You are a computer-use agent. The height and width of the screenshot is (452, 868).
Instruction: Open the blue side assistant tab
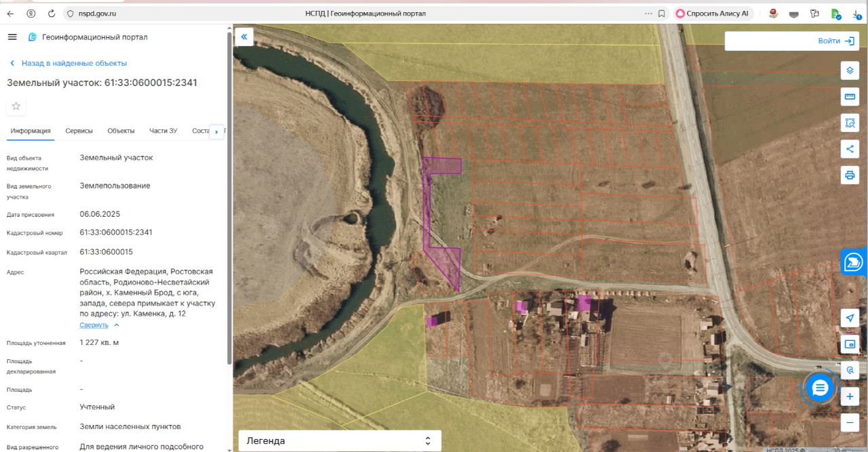click(x=854, y=262)
